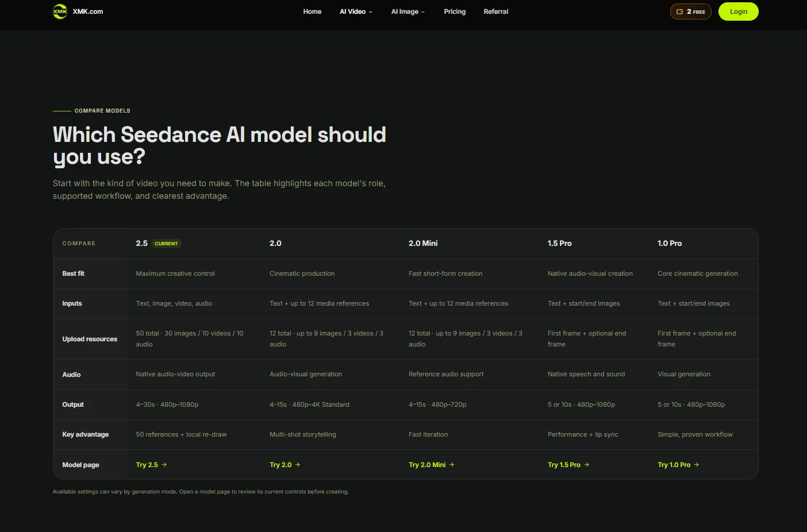Click 'Native audio-visual creation' cell
Screen dimensions: 807x532
590,273
